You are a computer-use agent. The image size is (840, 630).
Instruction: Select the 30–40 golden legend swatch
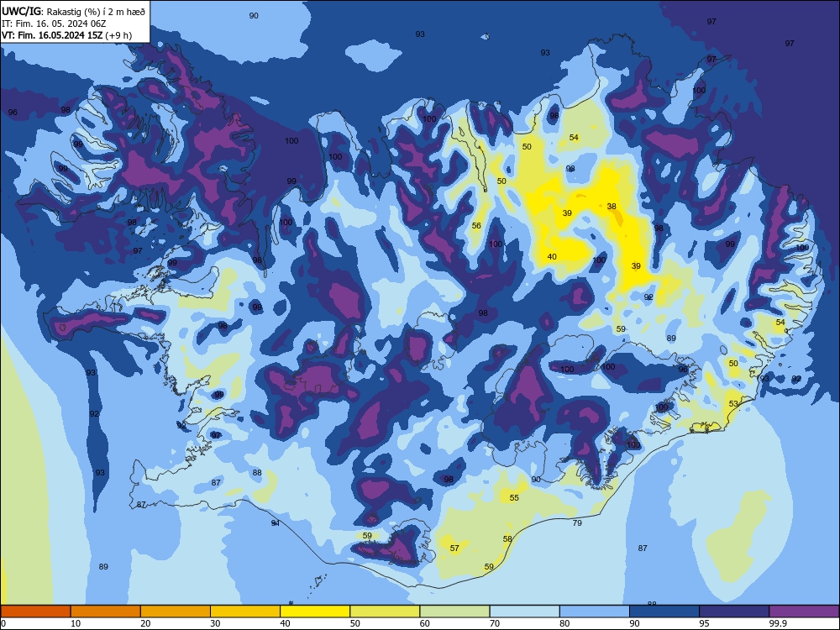(x=245, y=612)
